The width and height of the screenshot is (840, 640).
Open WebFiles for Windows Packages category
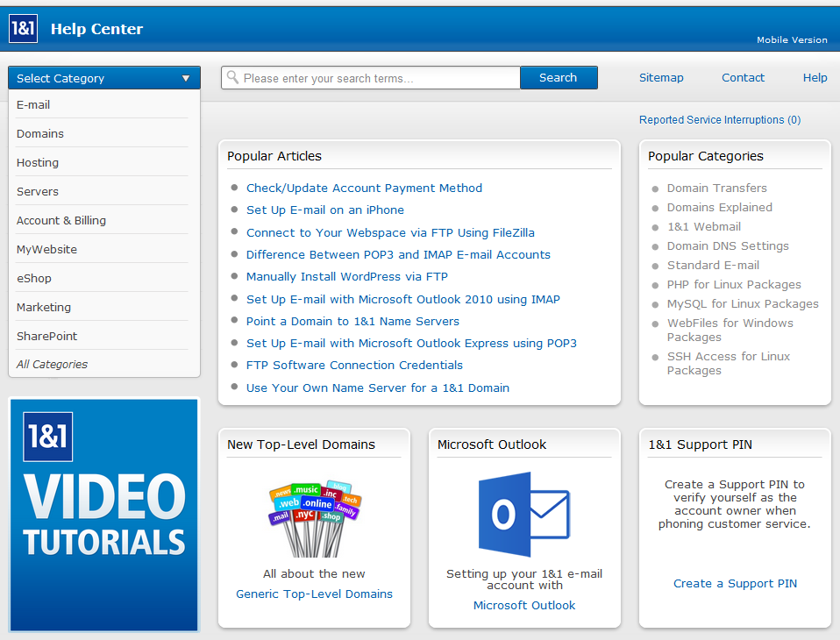click(730, 330)
